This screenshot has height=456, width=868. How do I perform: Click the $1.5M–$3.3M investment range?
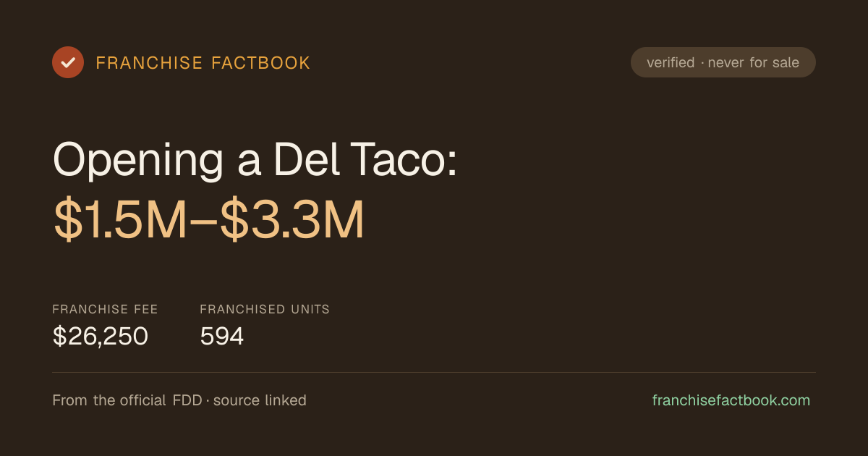coord(209,220)
